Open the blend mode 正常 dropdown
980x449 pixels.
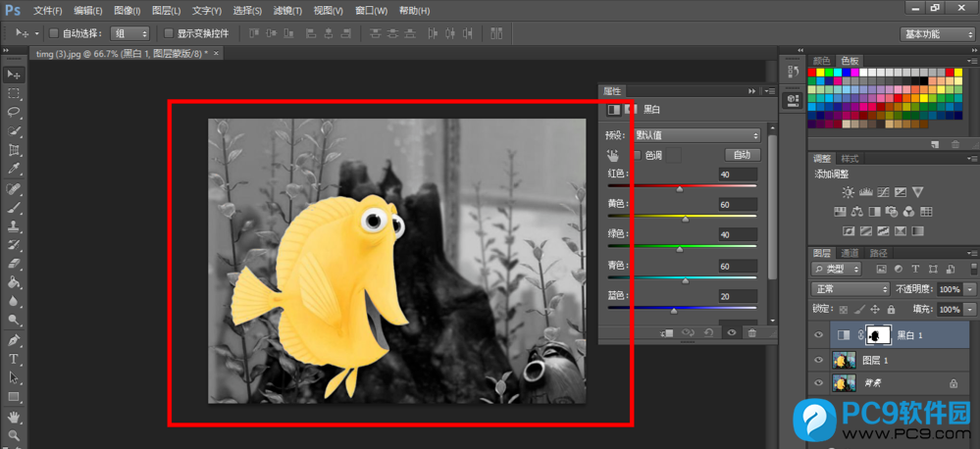[850, 289]
